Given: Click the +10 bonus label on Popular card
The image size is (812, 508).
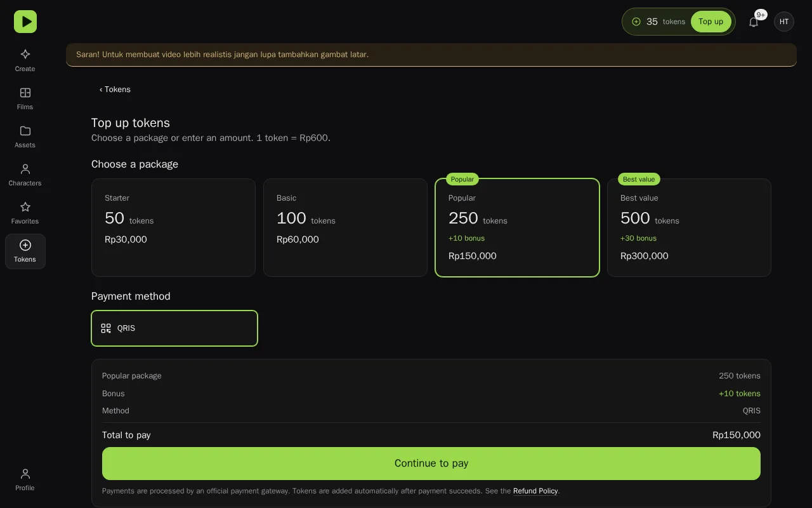Looking at the screenshot, I should (466, 238).
